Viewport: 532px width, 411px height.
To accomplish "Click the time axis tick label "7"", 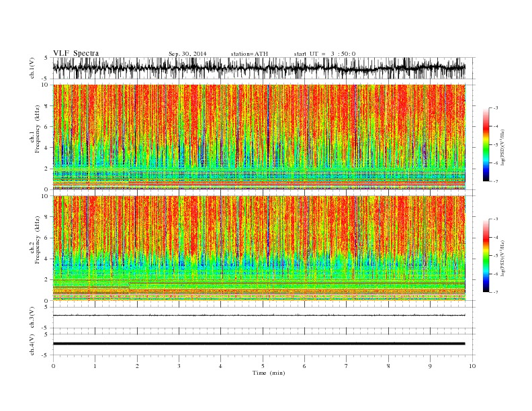I will coord(347,366).
